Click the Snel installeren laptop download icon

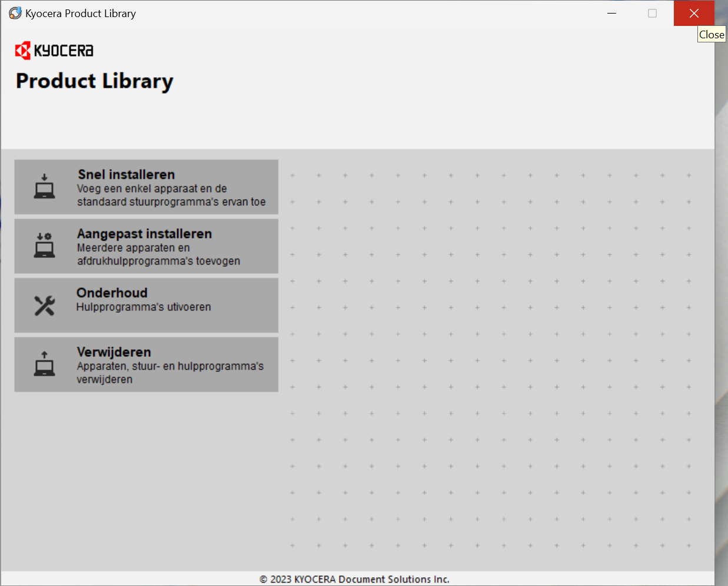[x=44, y=186]
